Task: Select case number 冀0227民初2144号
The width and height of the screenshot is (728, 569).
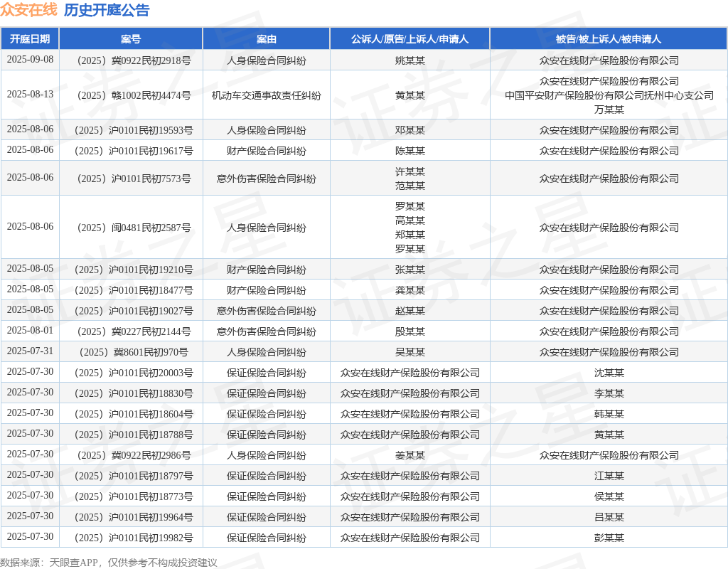Action: 134,331
